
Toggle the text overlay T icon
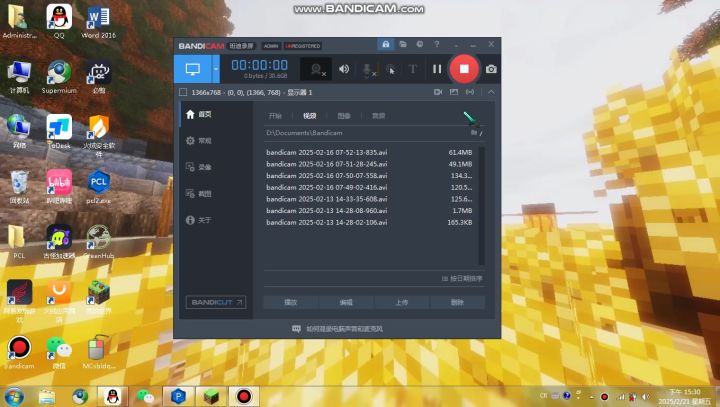tap(413, 69)
